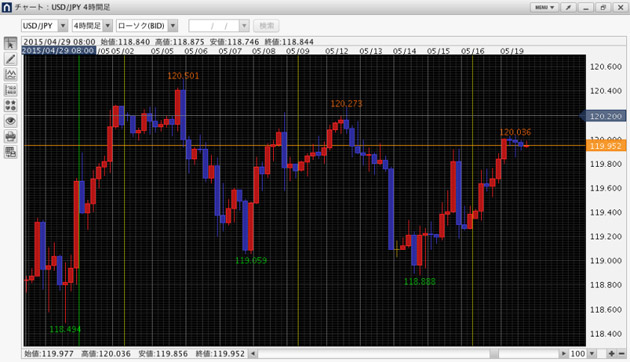Click the printer icon

pyautogui.click(x=10, y=137)
